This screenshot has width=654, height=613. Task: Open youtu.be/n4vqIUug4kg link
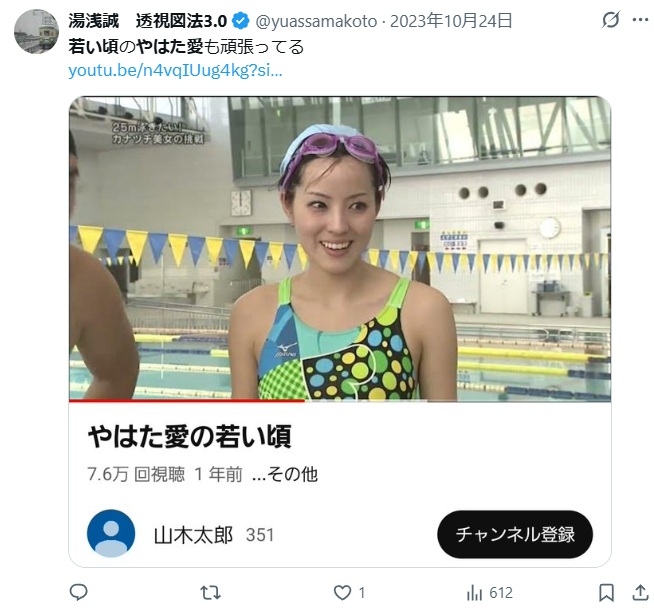click(175, 70)
